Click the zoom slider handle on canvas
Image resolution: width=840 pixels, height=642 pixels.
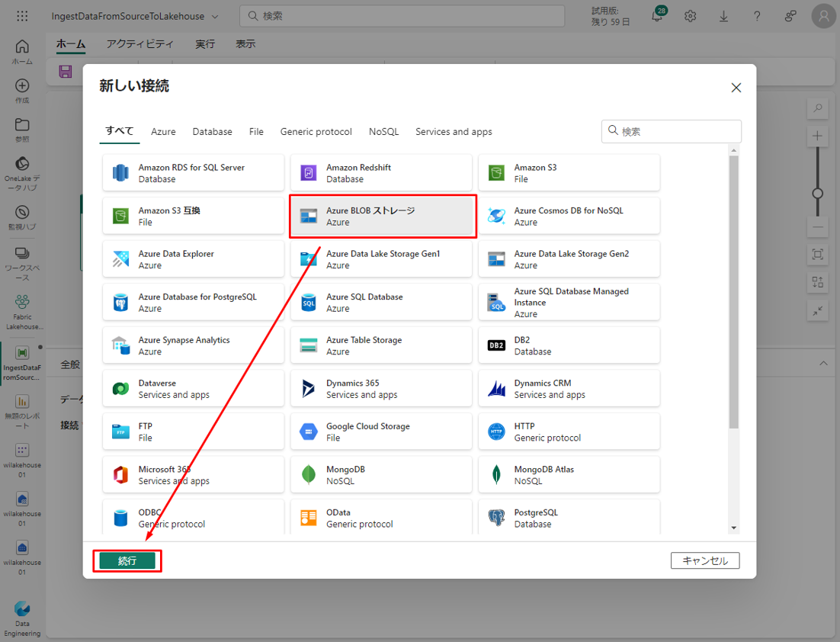(x=817, y=194)
